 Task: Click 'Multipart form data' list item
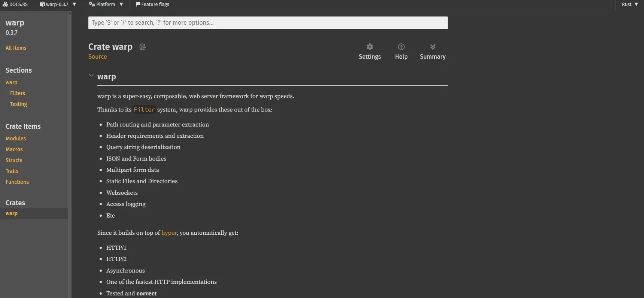133,170
